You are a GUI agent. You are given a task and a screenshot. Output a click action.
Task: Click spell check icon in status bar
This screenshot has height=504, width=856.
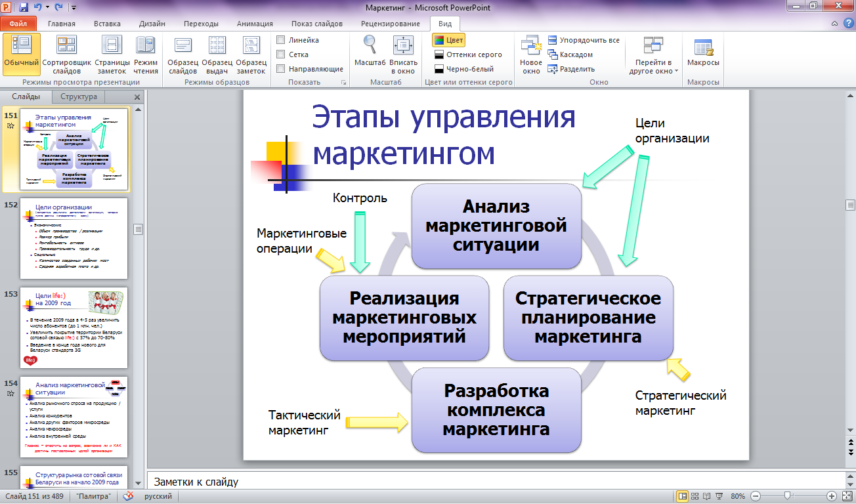(x=129, y=496)
